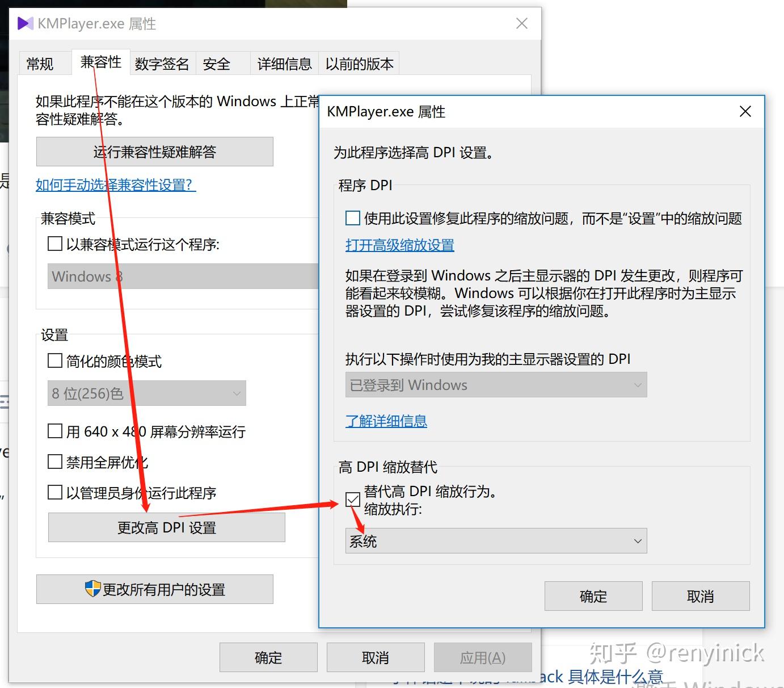
Task: Open the 数字签名 tab
Action: [162, 64]
